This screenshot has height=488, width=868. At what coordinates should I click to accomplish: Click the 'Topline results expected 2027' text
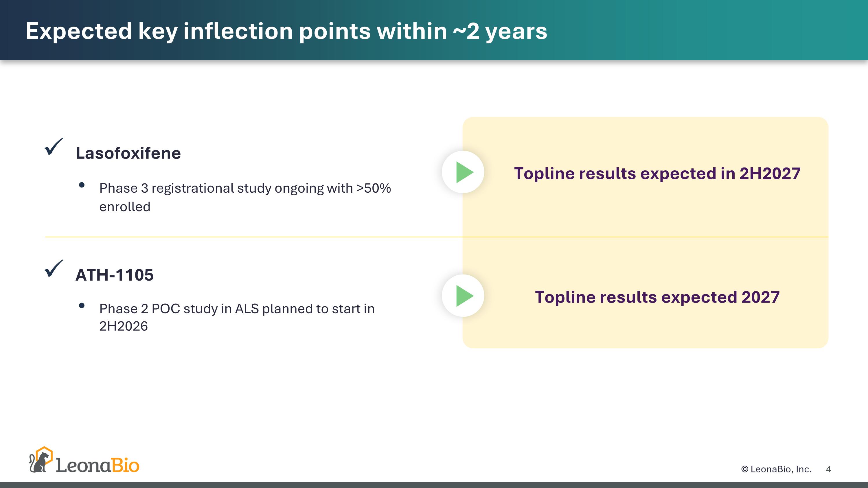tap(657, 297)
